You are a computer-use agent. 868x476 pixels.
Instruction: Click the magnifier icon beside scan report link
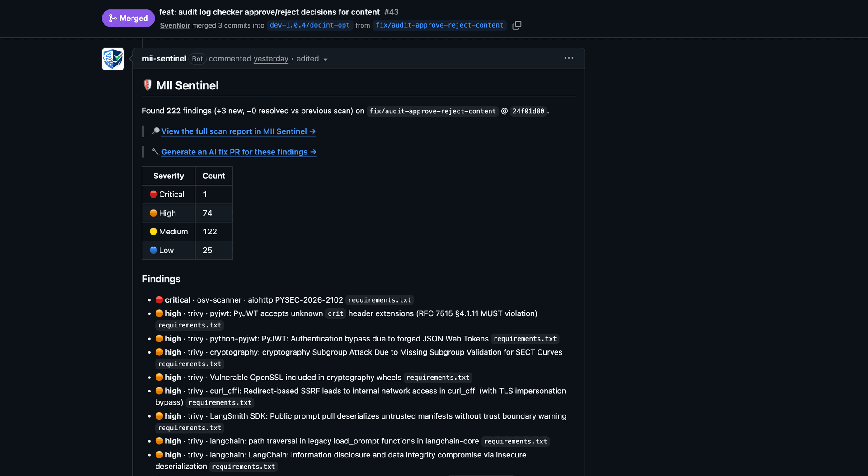(156, 131)
